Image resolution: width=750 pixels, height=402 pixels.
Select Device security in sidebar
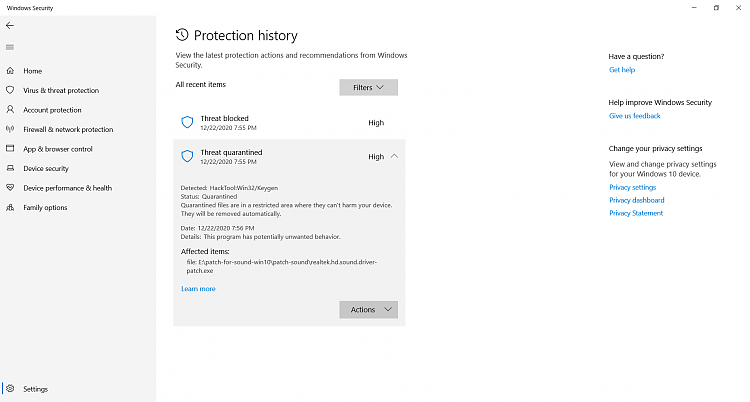click(46, 168)
